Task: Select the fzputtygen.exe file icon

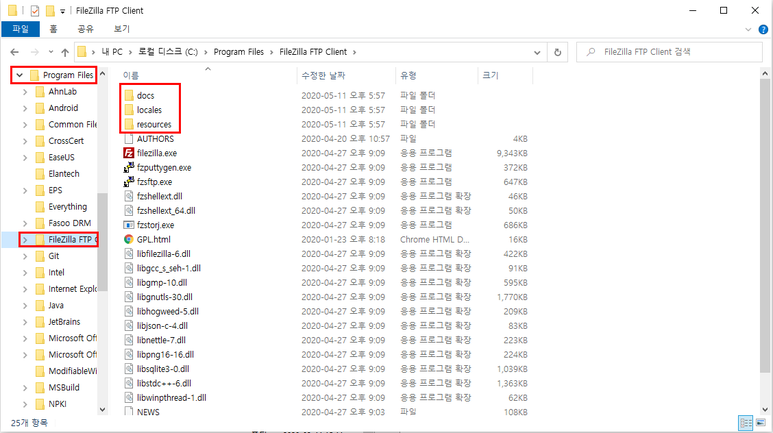Action: (129, 167)
